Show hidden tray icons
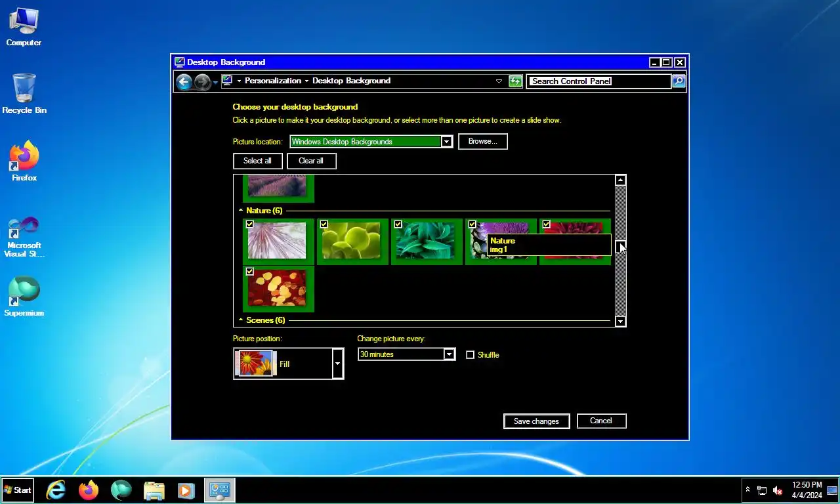 point(747,490)
